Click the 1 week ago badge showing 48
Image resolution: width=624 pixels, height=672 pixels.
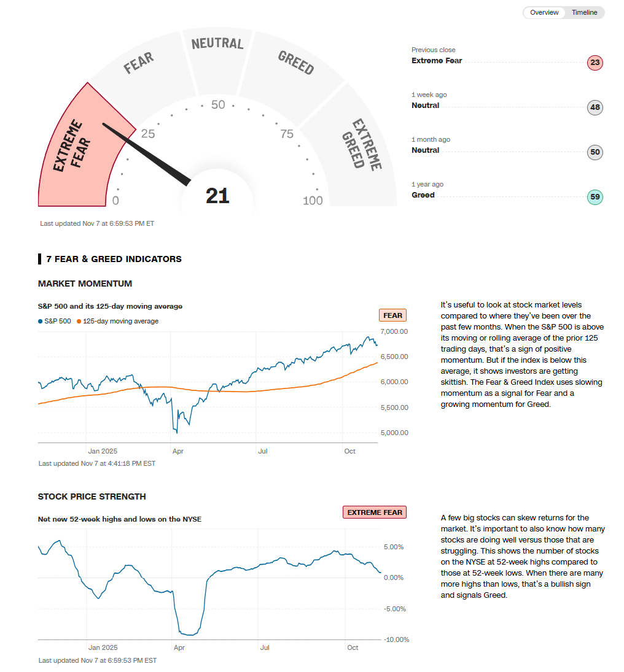point(595,107)
